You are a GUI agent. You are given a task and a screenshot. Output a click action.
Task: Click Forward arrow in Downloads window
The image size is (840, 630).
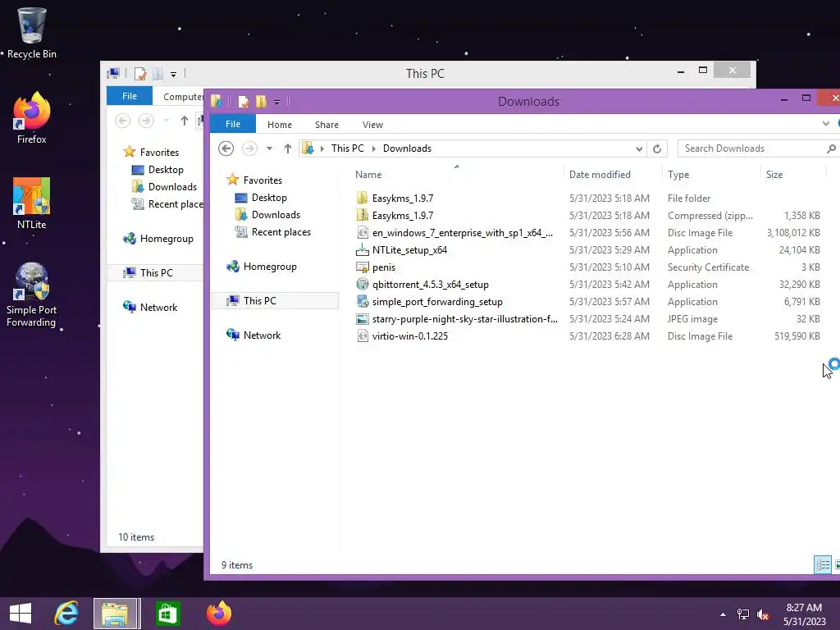249,148
